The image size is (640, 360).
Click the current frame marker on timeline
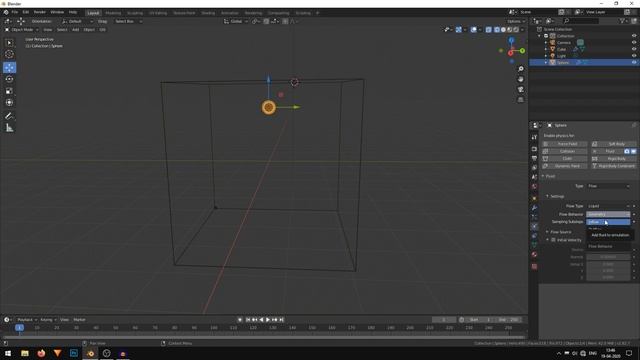click(19, 327)
